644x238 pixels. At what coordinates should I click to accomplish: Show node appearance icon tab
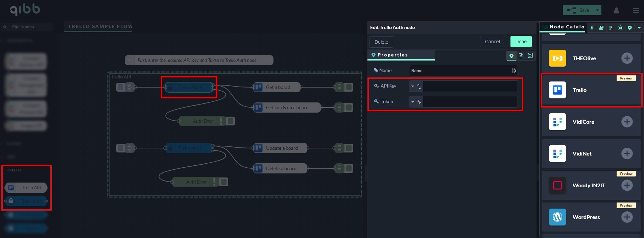coord(530,56)
